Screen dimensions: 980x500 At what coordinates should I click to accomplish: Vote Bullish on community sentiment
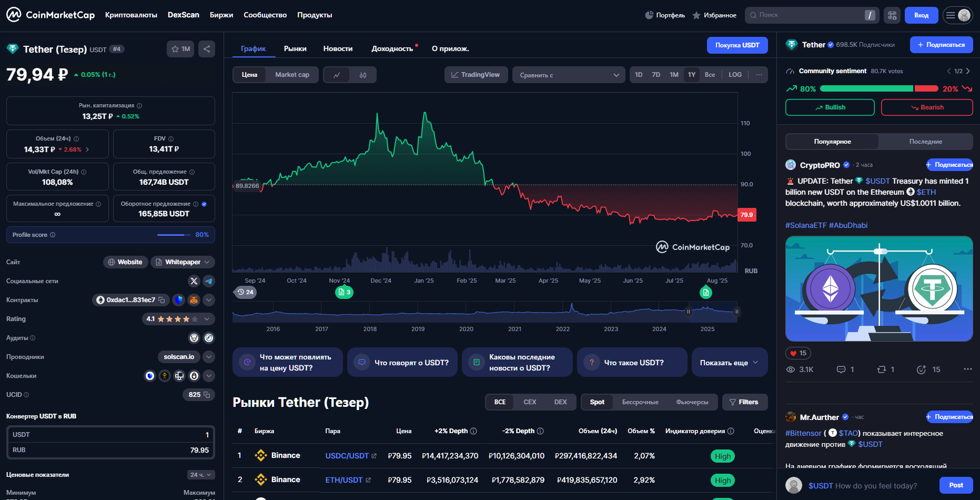[x=830, y=107]
